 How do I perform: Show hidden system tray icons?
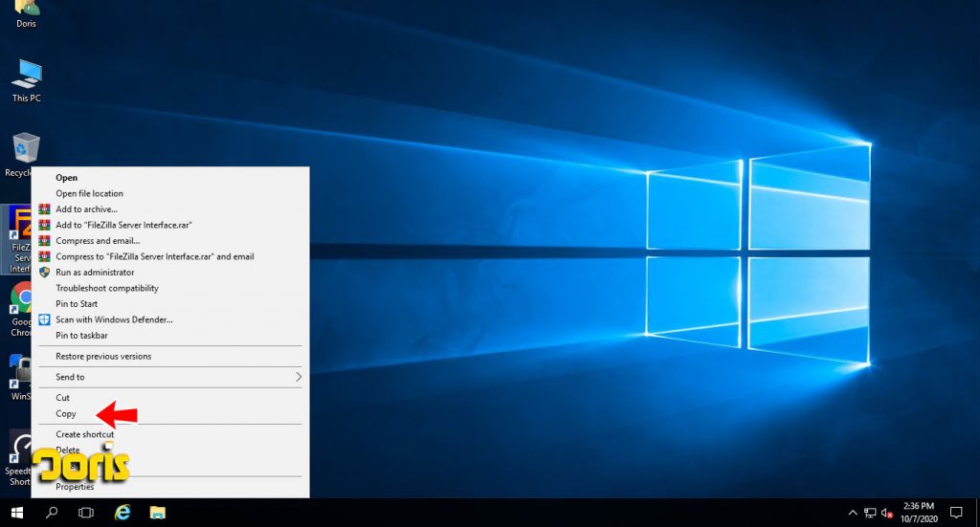point(853,514)
